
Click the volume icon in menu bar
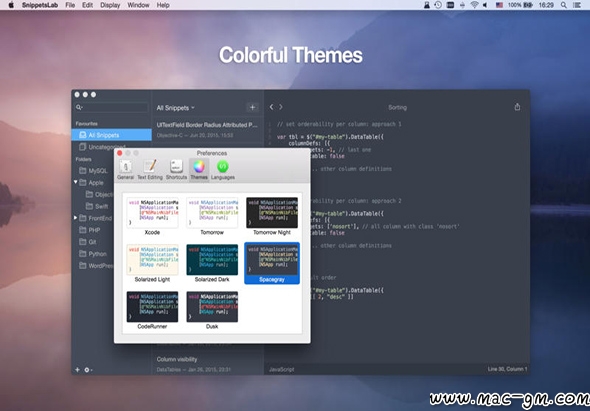pyautogui.click(x=485, y=5)
